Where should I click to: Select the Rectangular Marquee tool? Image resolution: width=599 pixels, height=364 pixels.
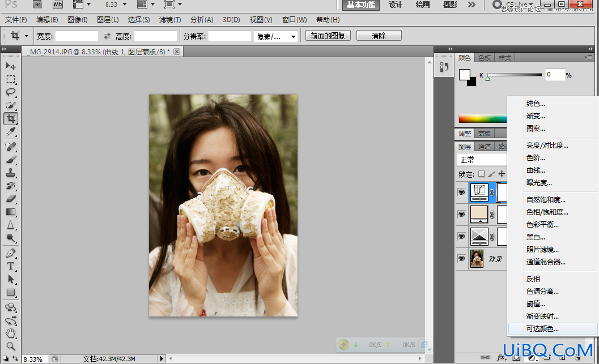click(x=11, y=79)
